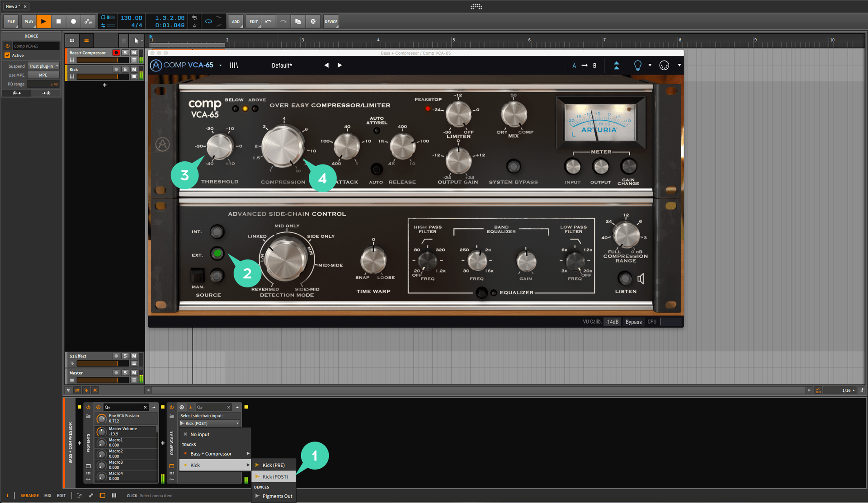Open the pointer tool selector

click(x=137, y=41)
